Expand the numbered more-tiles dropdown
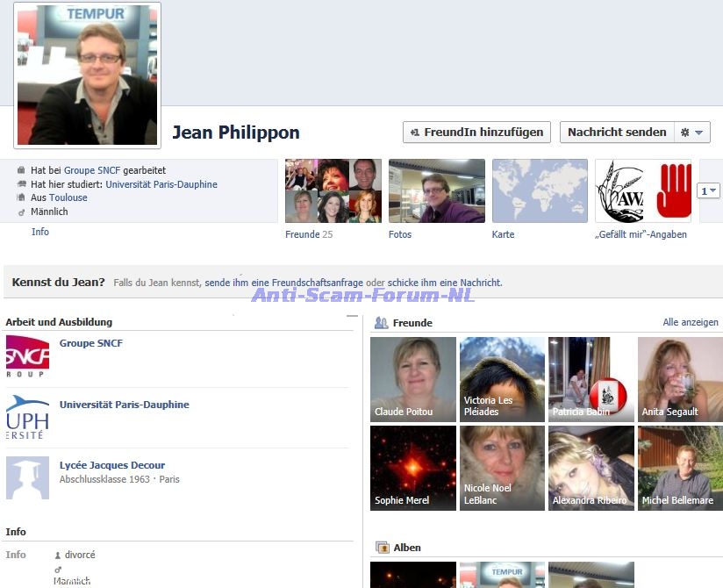Image resolution: width=723 pixels, height=588 pixels. tap(708, 190)
